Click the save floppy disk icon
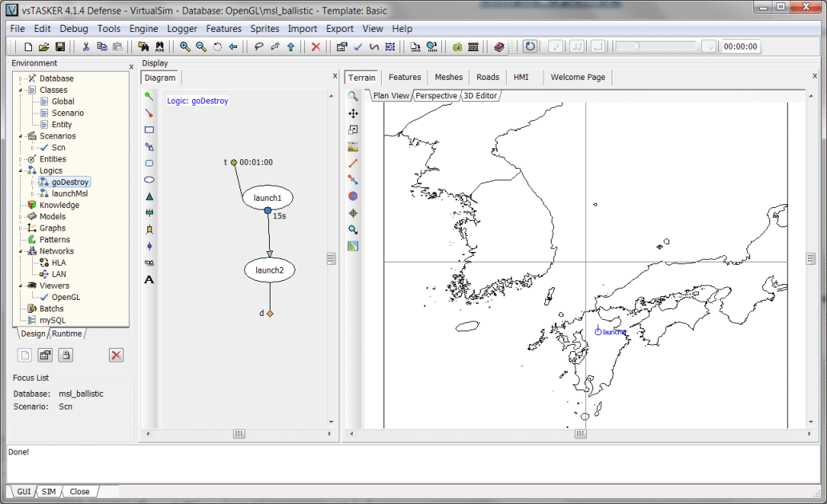The height and width of the screenshot is (504, 827). 60,47
